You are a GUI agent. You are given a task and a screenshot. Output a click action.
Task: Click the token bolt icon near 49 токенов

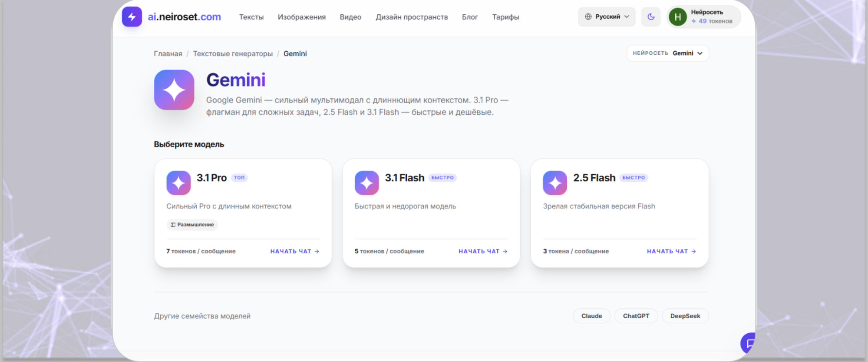[x=694, y=21]
